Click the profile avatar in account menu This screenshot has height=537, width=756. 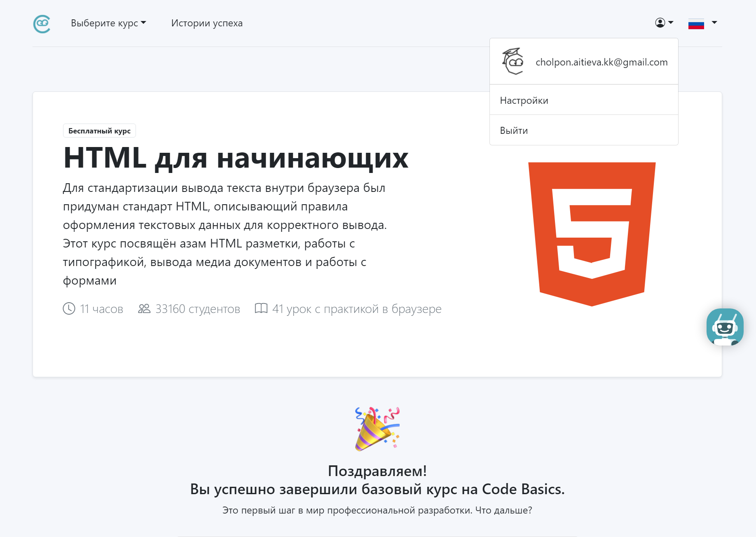[x=513, y=61]
